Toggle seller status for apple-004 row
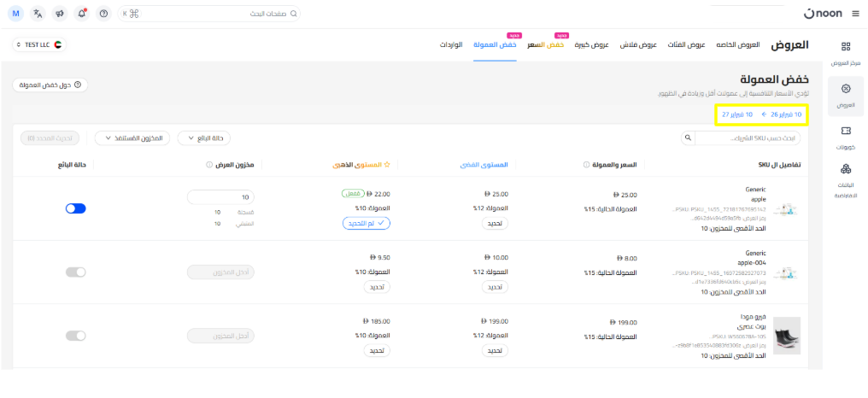 tap(76, 272)
